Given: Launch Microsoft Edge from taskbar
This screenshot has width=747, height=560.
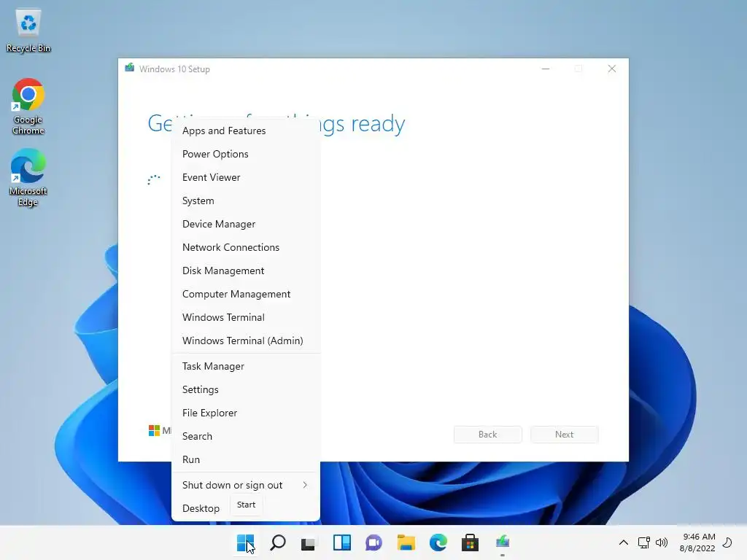Looking at the screenshot, I should coord(438,542).
